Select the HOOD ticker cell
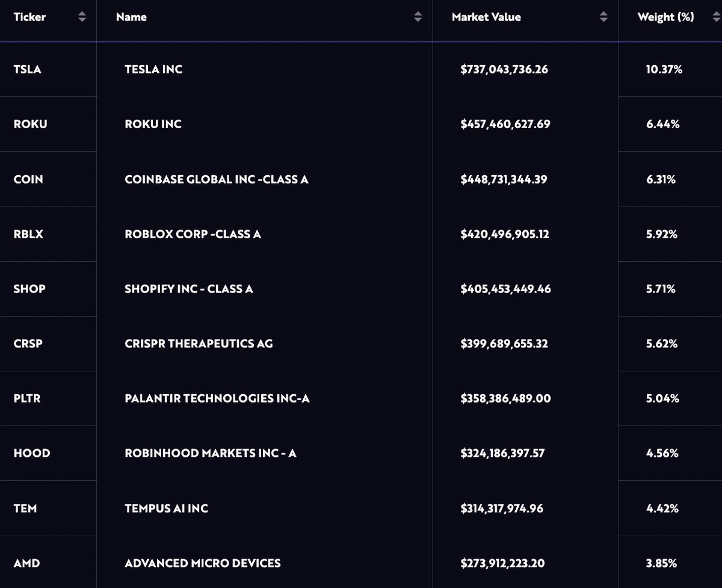This screenshot has width=722, height=588. click(31, 453)
